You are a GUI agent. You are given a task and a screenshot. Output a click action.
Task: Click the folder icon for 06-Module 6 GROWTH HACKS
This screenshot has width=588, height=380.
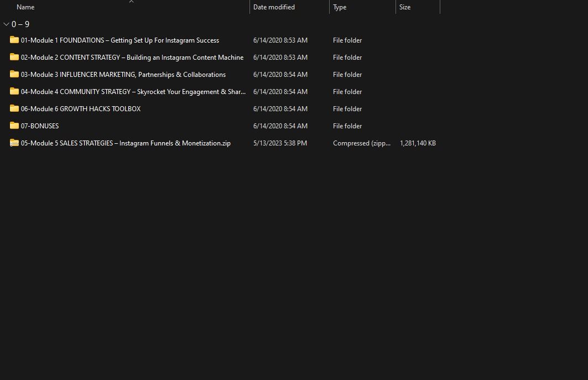[x=14, y=108]
